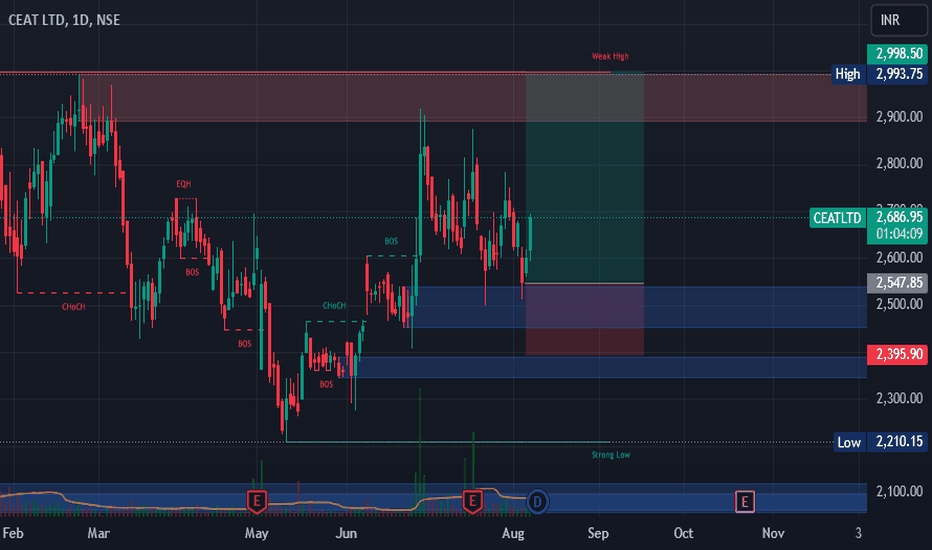The height and width of the screenshot is (550, 932).
Task: Open the dividend D marker
Action: pyautogui.click(x=537, y=502)
